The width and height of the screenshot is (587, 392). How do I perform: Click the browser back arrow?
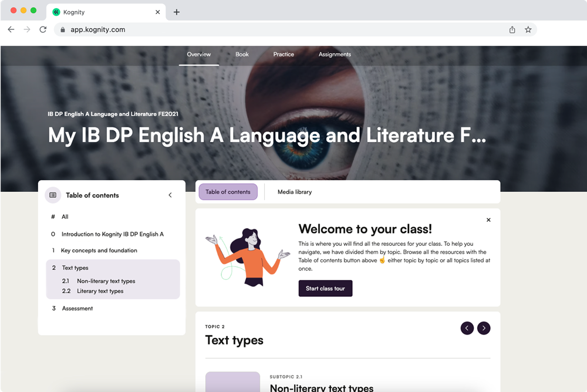(11, 29)
